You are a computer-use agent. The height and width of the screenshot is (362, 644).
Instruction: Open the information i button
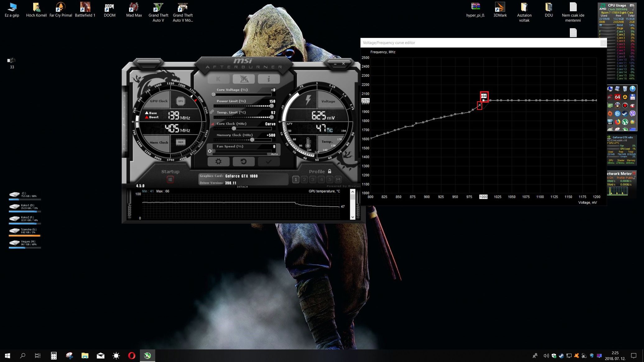click(x=269, y=79)
